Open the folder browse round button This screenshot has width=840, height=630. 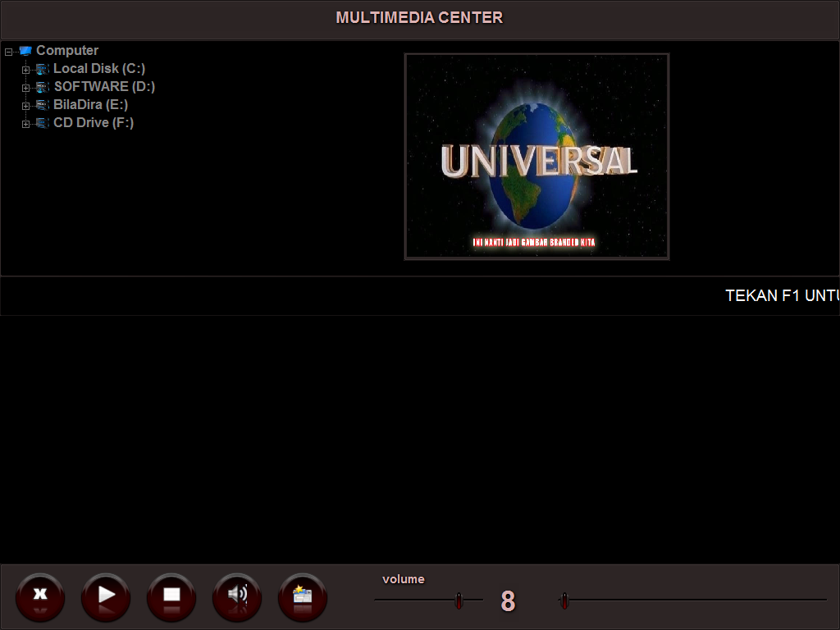point(303,597)
